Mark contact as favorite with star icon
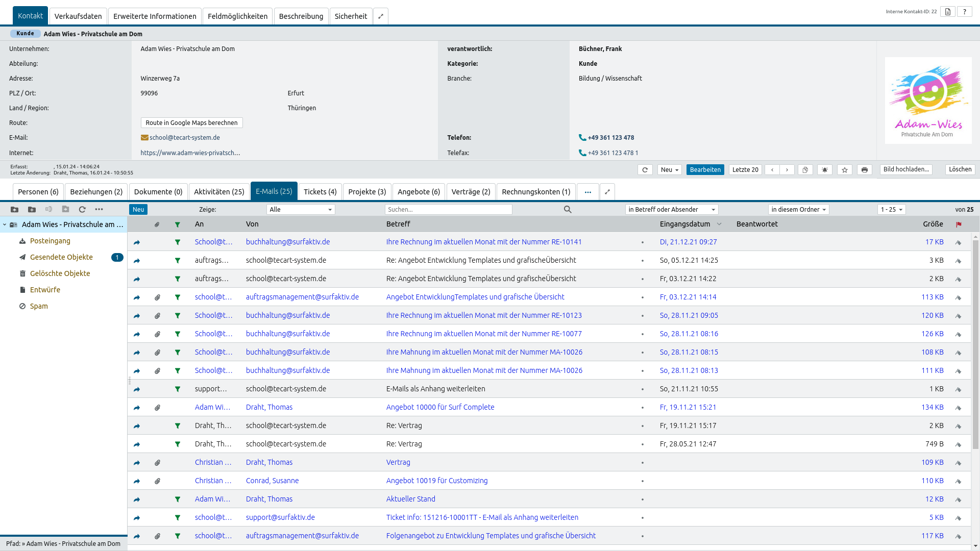 [845, 170]
